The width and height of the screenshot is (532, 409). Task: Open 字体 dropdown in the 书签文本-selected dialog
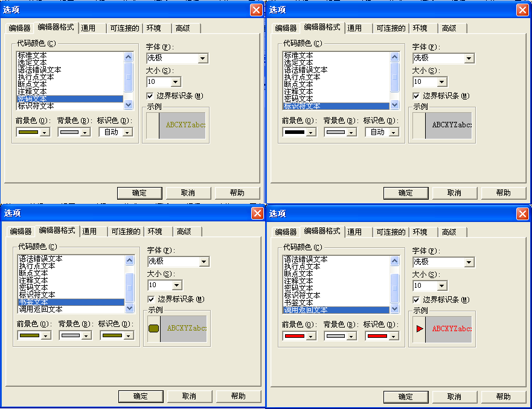[x=204, y=262]
